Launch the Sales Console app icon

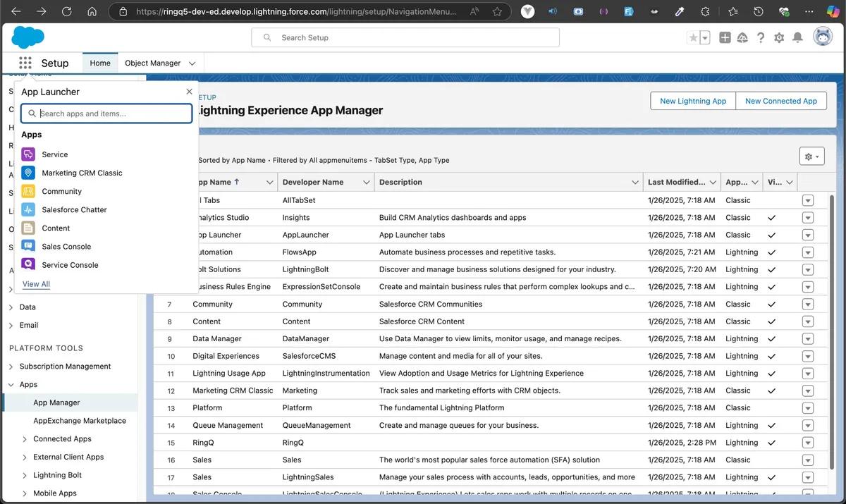click(28, 246)
